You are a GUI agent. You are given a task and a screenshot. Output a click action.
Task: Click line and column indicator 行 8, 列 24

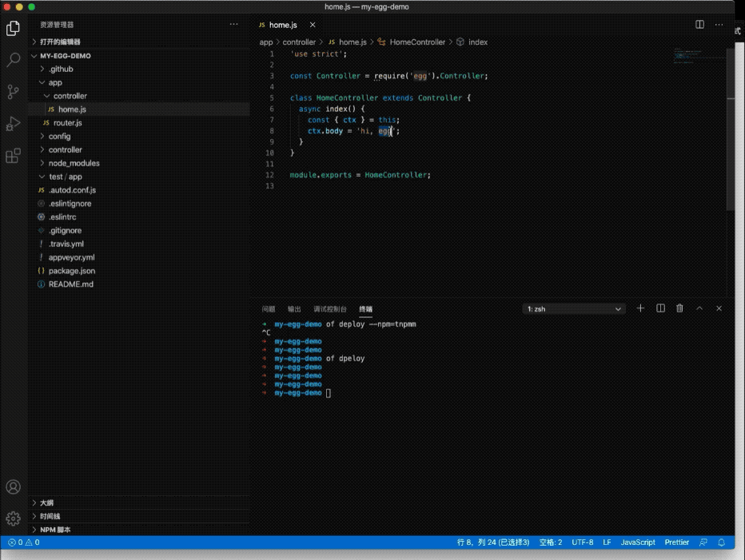click(492, 542)
